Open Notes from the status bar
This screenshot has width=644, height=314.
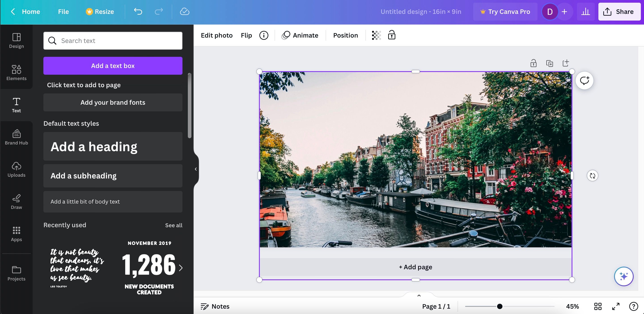coord(215,306)
